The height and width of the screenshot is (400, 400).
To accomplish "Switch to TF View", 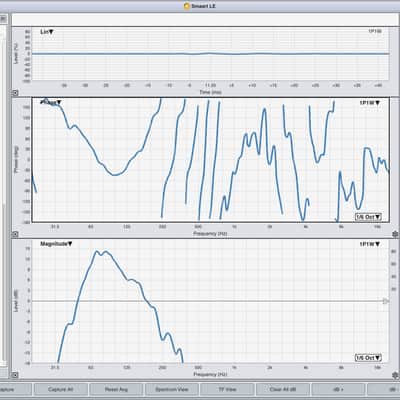I will 227,389.
